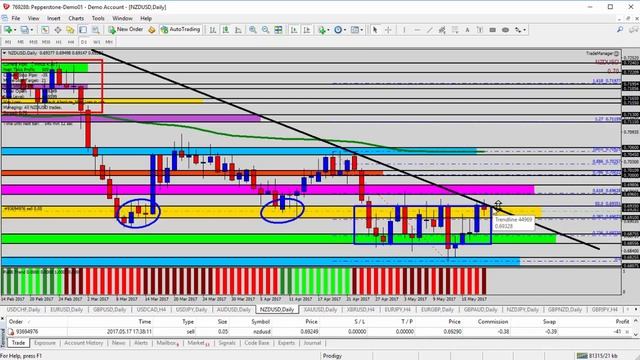Switch to XAUUSD,Daily chart tab
This screenshot has width=640, height=360.
[320, 310]
